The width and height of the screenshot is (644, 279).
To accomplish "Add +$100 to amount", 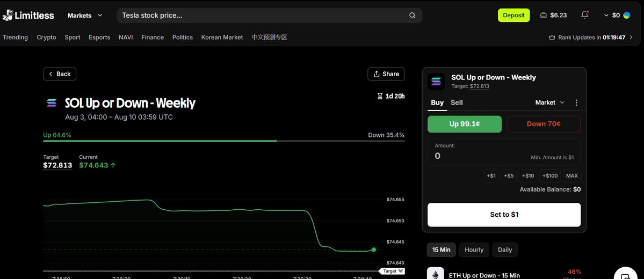I will click(x=550, y=175).
